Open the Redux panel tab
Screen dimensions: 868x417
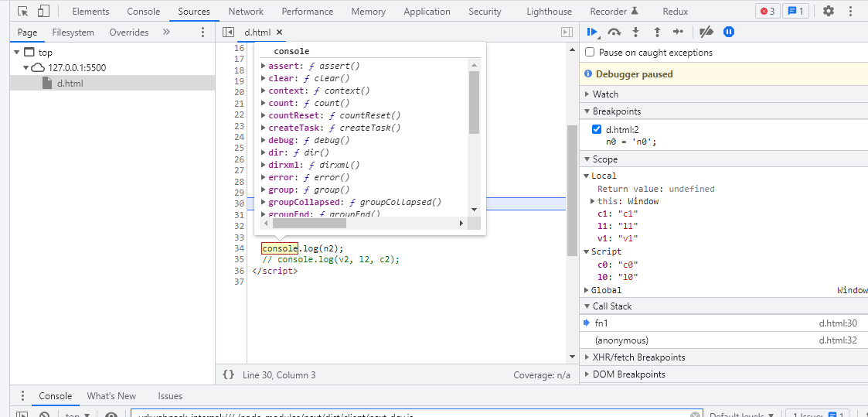676,11
